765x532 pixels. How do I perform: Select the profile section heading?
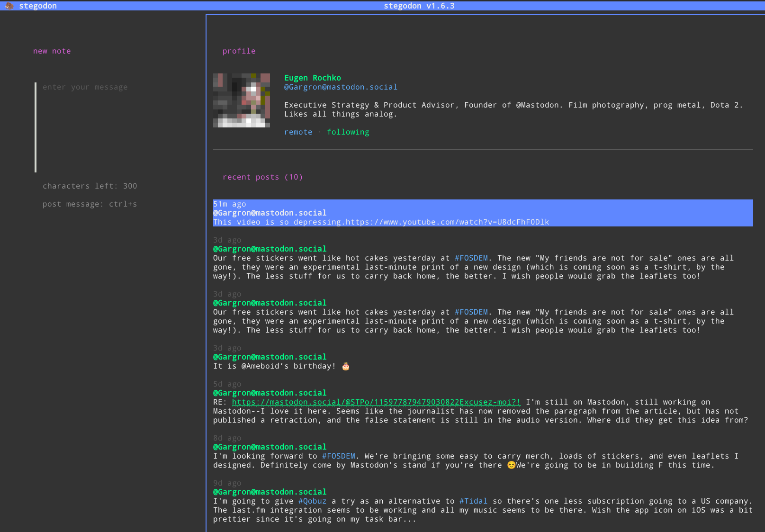(x=239, y=51)
